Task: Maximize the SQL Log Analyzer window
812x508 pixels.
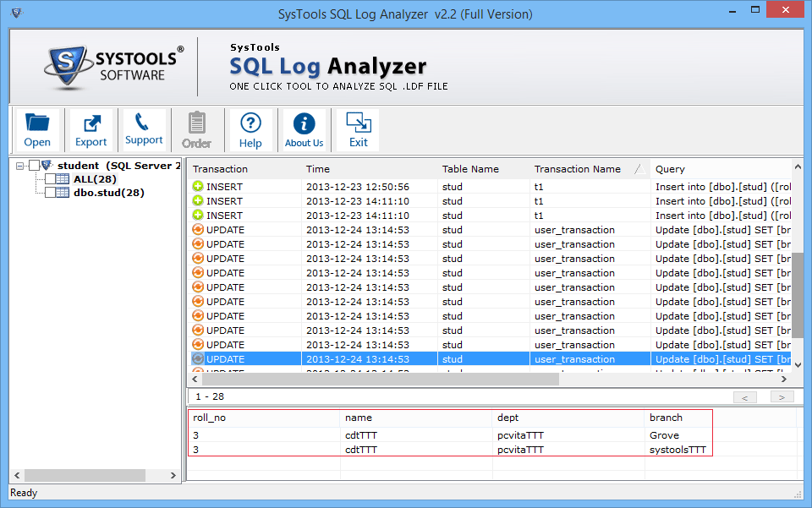Action: [x=755, y=10]
